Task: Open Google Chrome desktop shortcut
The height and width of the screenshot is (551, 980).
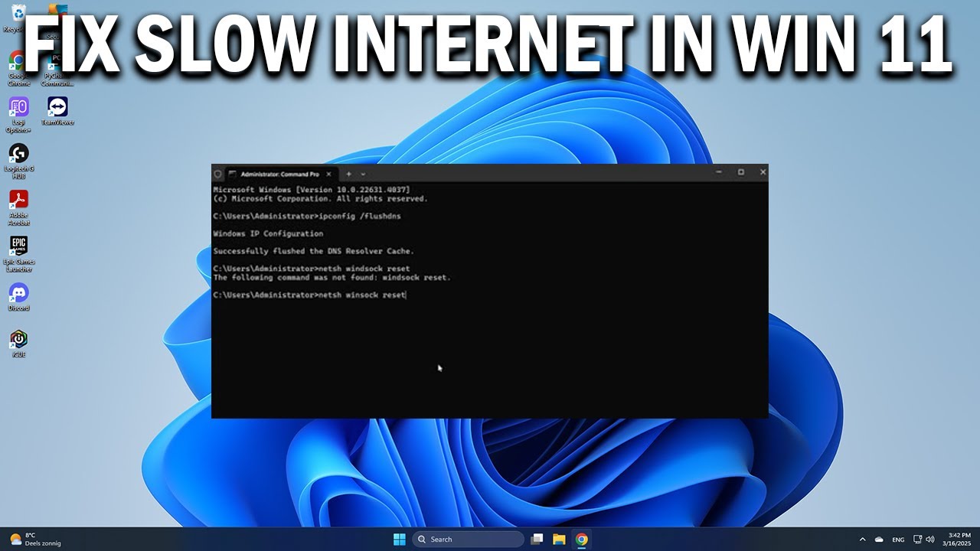Action: [18, 67]
